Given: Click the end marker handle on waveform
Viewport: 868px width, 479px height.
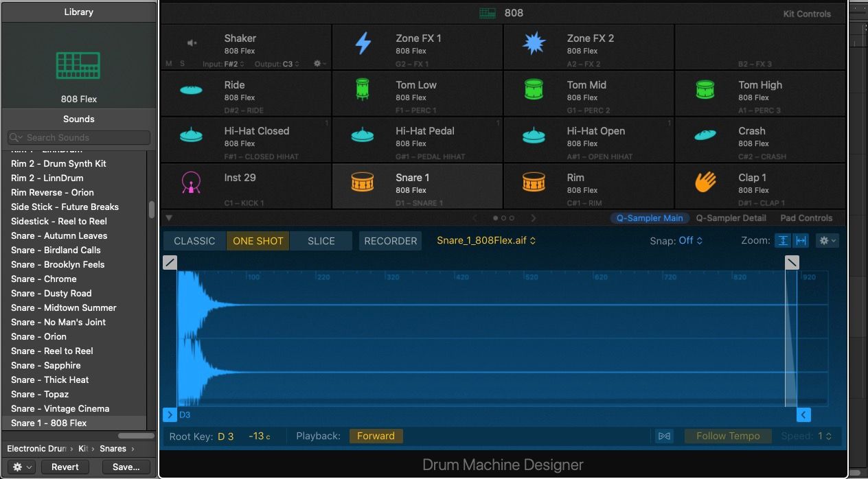Looking at the screenshot, I should click(x=803, y=414).
